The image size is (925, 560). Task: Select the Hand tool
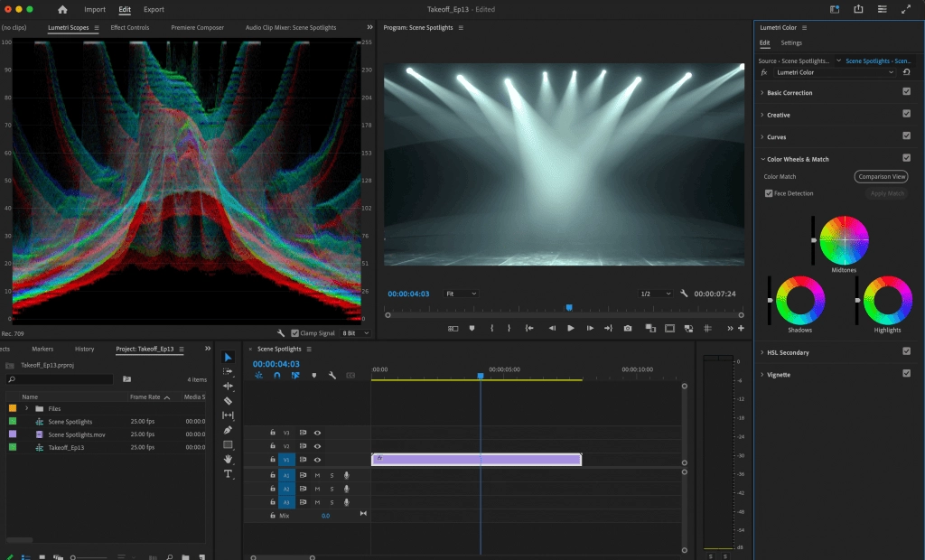[x=228, y=459]
